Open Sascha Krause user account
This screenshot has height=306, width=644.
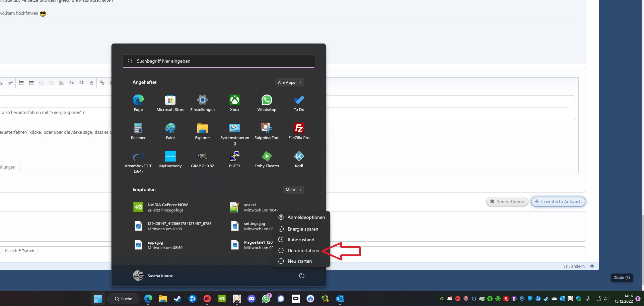tap(153, 276)
